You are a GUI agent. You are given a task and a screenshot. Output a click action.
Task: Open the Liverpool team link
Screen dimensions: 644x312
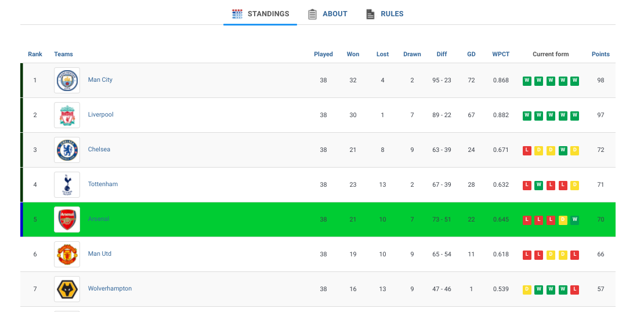click(101, 115)
